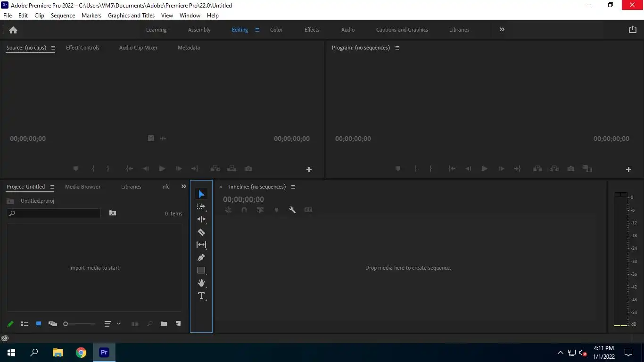
Task: Open Editing workspace options menu
Action: tap(257, 30)
